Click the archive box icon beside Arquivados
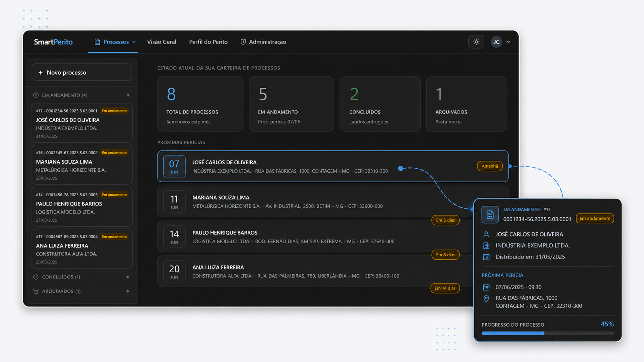644x362 pixels. tap(36, 291)
